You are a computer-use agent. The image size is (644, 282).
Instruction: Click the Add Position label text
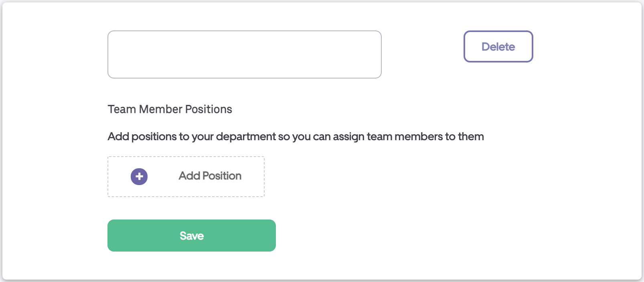coord(210,176)
